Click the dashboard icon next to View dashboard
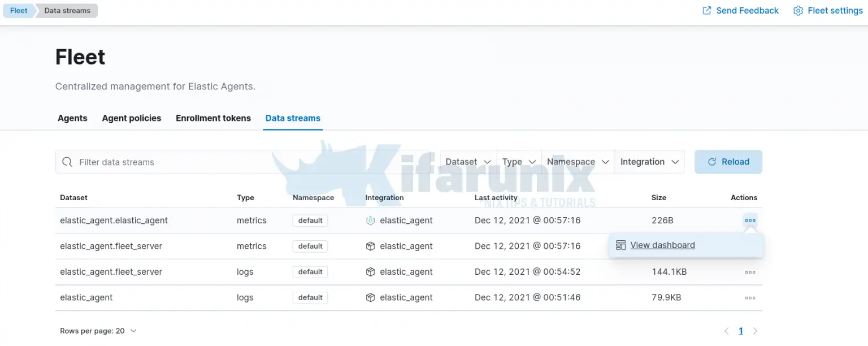The image size is (868, 346). click(x=620, y=245)
